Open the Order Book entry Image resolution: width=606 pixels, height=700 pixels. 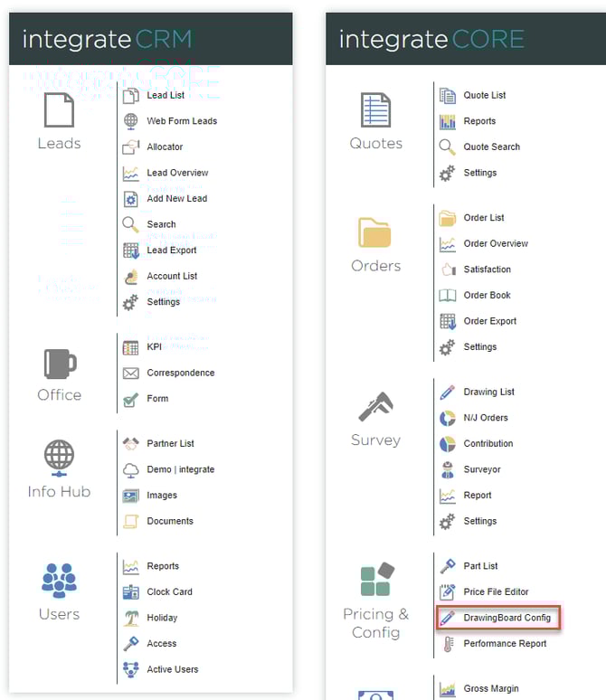487,295
